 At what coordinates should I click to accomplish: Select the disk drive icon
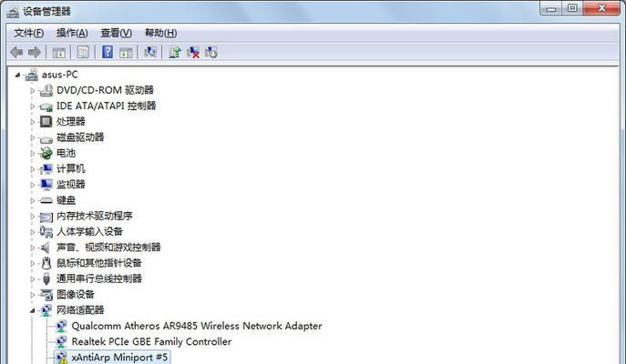[x=46, y=138]
